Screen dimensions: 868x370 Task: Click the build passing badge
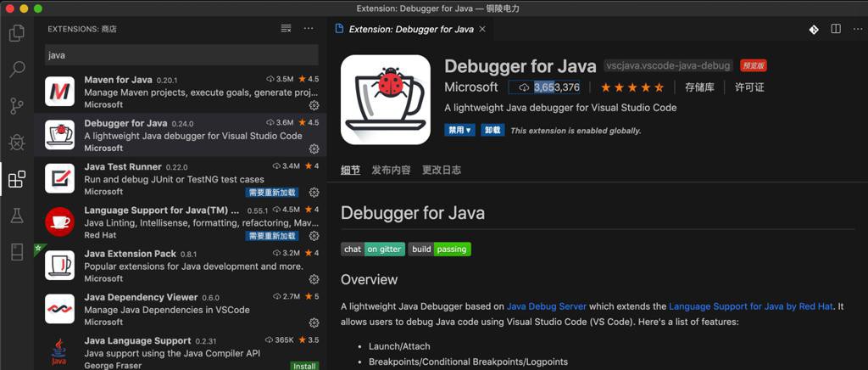click(440, 249)
